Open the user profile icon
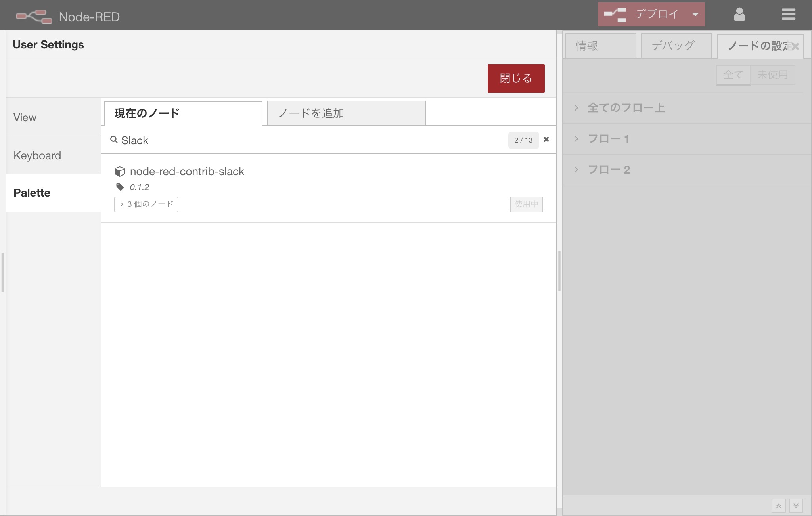The width and height of the screenshot is (812, 516). click(x=739, y=14)
